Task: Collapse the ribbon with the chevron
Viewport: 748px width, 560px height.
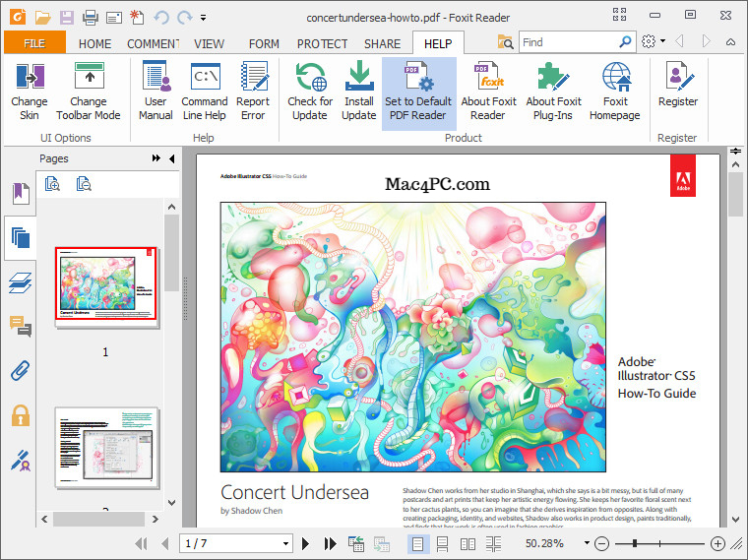Action: pyautogui.click(x=730, y=42)
